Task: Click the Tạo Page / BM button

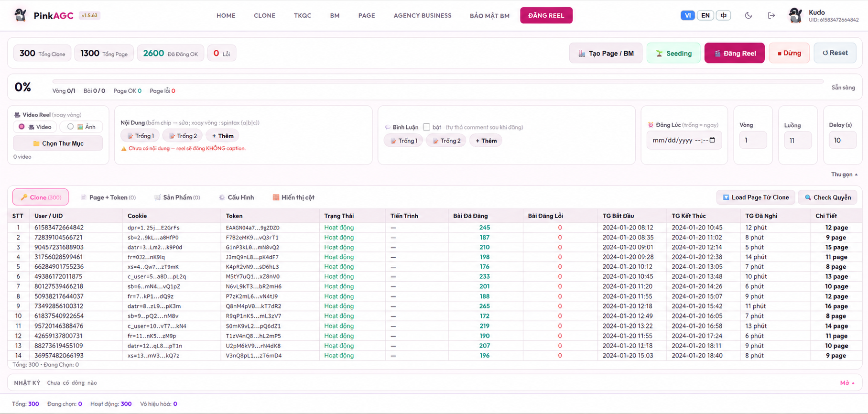Action: [x=606, y=53]
